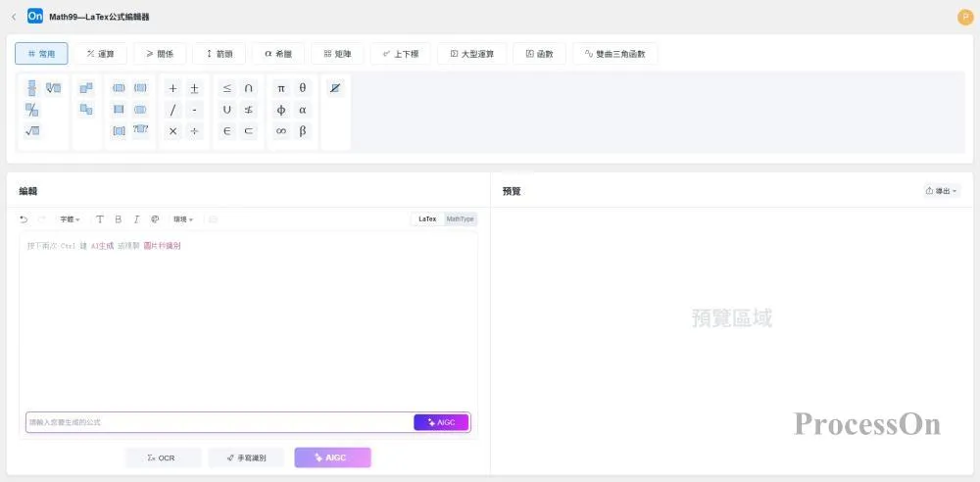Open the 字體 font dropdown

tap(70, 219)
